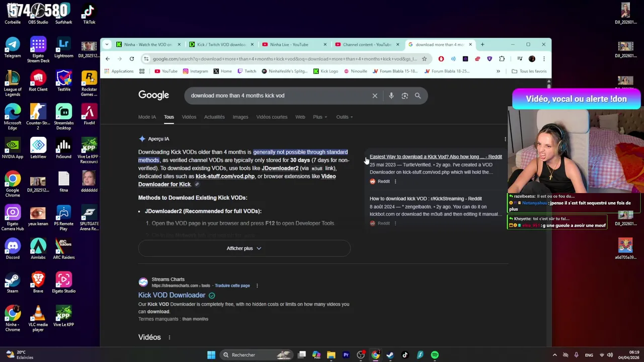The width and height of the screenshot is (644, 362).
Task: Switch to the Vidéos courtes tab
Action: point(272,117)
